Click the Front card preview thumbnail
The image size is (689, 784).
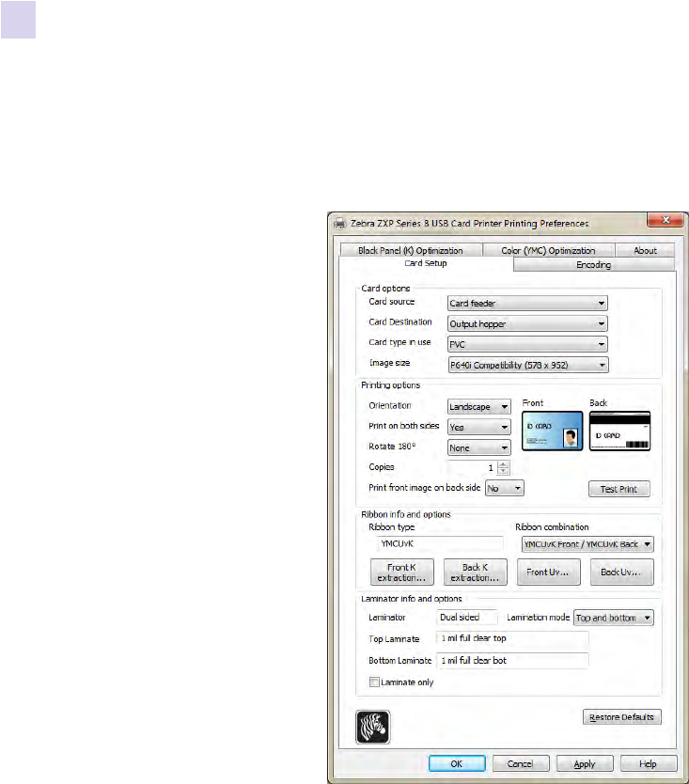tap(552, 431)
